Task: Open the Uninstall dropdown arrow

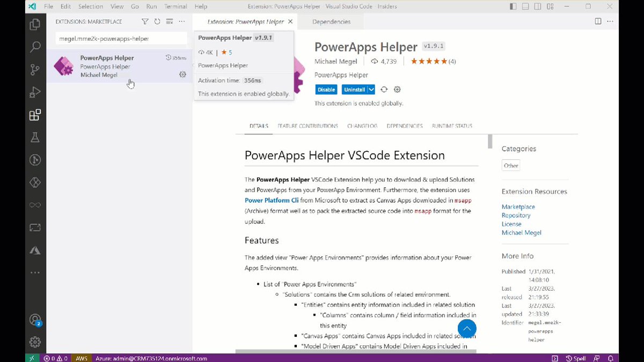Action: pyautogui.click(x=371, y=90)
